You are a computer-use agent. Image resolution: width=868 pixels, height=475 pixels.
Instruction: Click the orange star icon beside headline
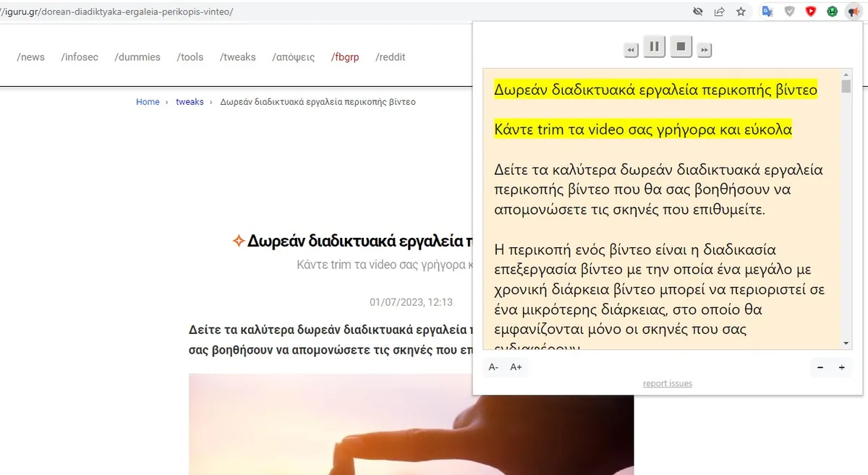click(x=238, y=241)
